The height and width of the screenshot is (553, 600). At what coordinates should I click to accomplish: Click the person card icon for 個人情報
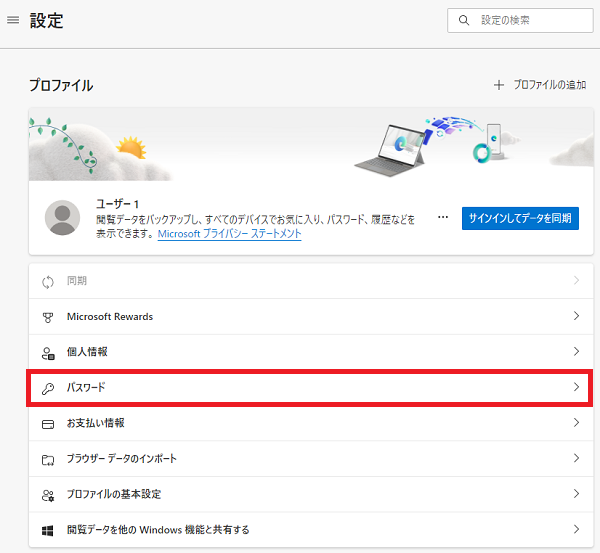48,353
